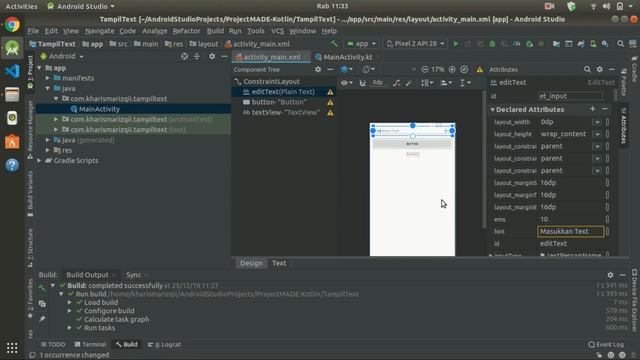The width and height of the screenshot is (640, 360).
Task: Open the Refactor menu
Action: tap(186, 31)
